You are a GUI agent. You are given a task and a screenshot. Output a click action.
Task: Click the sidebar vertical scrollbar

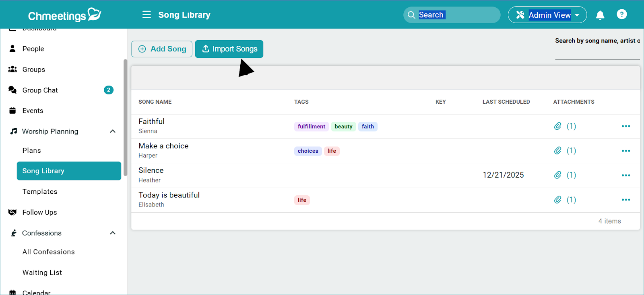pos(125,117)
